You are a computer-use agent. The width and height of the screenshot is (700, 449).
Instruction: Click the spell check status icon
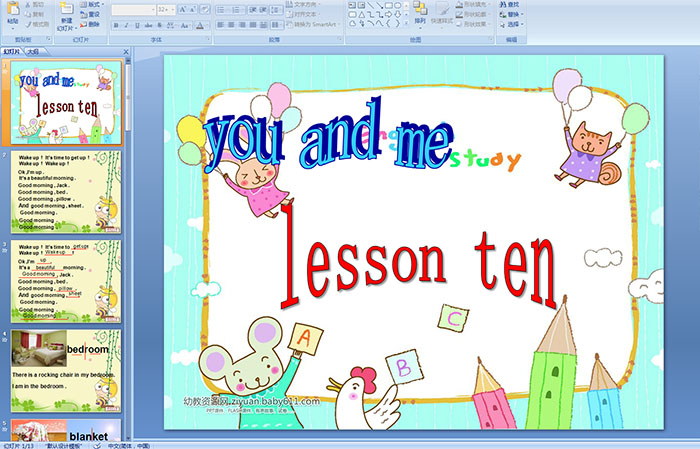coord(97,445)
